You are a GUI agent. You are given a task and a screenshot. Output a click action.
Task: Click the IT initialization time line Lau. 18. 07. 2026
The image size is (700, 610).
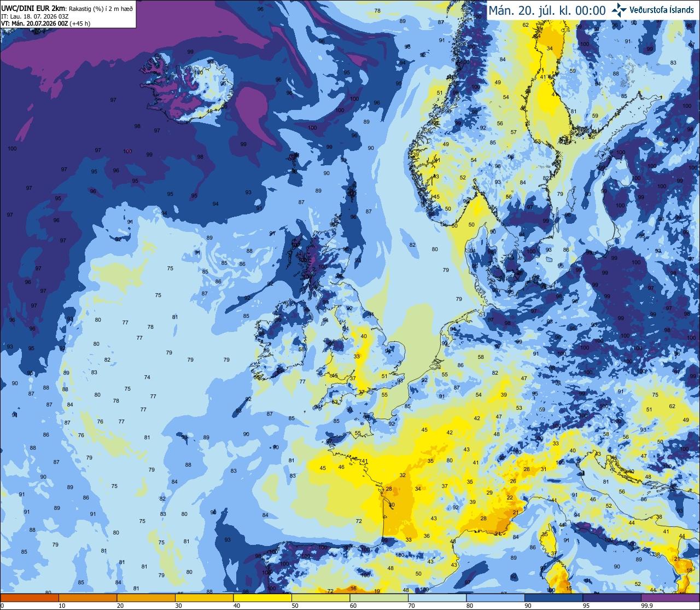(x=38, y=16)
